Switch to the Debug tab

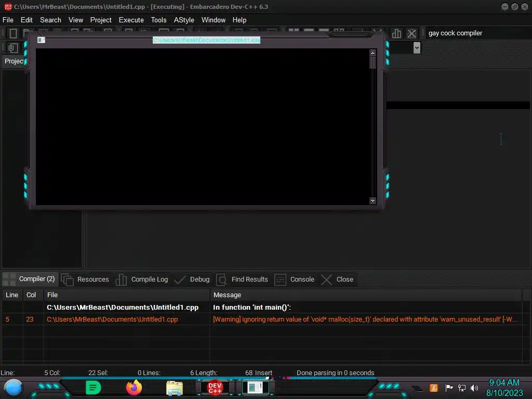pos(192,279)
